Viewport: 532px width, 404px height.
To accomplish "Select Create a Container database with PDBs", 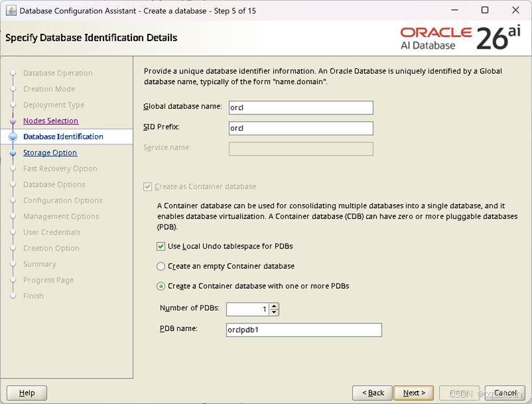I will pos(161,286).
